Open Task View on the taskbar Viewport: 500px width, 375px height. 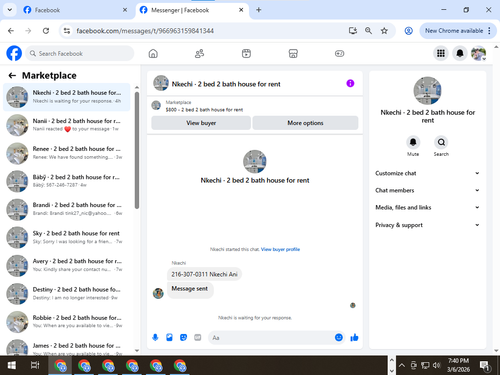(35, 365)
